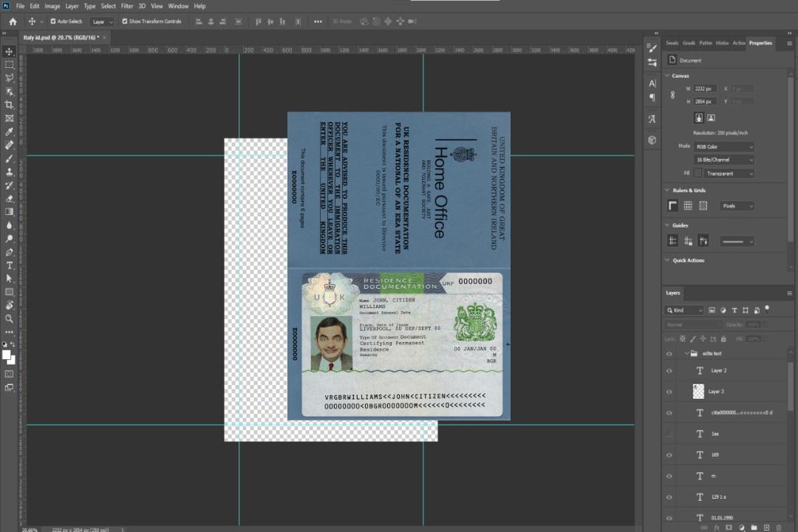The width and height of the screenshot is (798, 532).
Task: Switch to the History panel tab
Action: [x=722, y=44]
